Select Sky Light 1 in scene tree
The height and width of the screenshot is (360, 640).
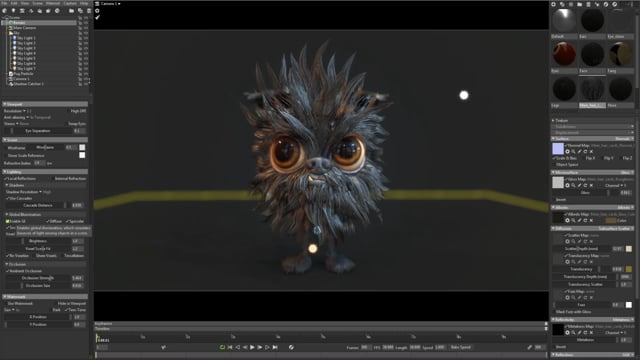point(26,38)
